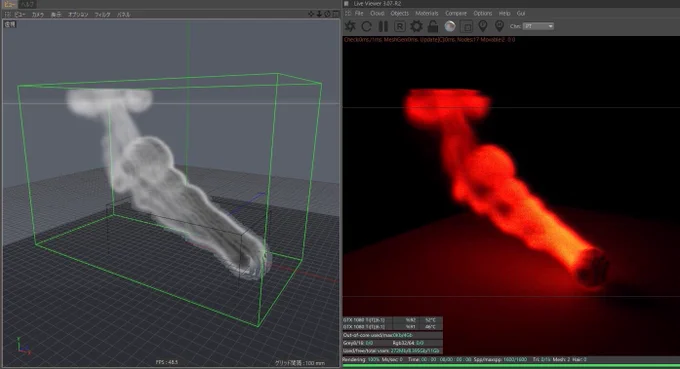Click the Time readout in the render status bar
This screenshot has height=369, width=680.
coord(440,359)
